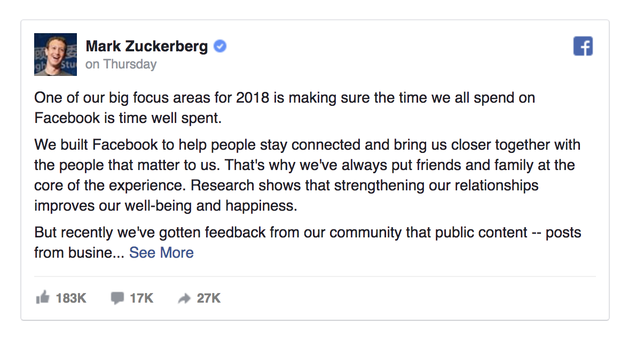Click the "on Thursday" timestamp

point(121,64)
